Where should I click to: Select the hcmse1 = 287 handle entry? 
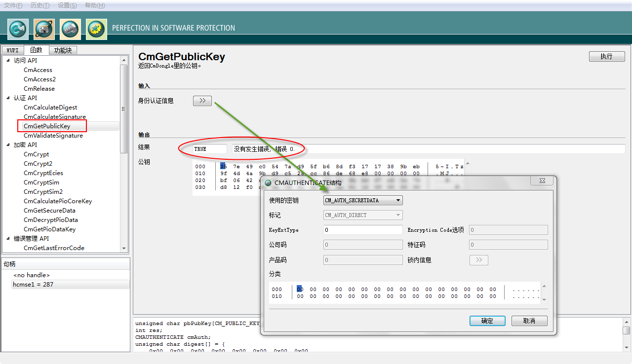[x=34, y=285]
